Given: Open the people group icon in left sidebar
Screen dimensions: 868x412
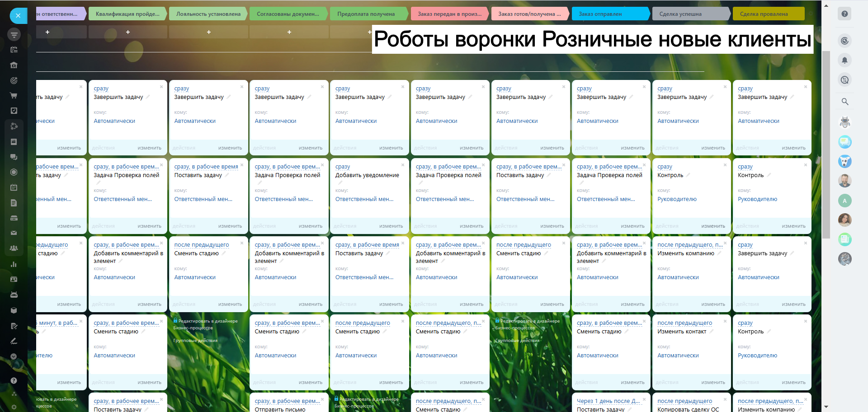Looking at the screenshot, I should (14, 248).
